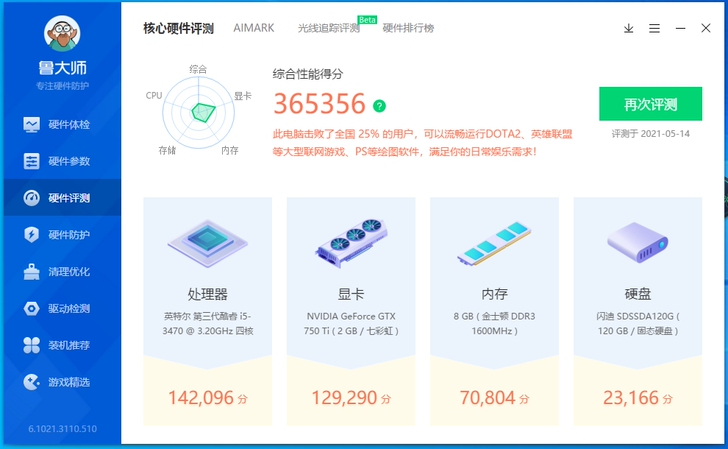Click the 闪迪 SDSSDA120G disk description

(638, 324)
